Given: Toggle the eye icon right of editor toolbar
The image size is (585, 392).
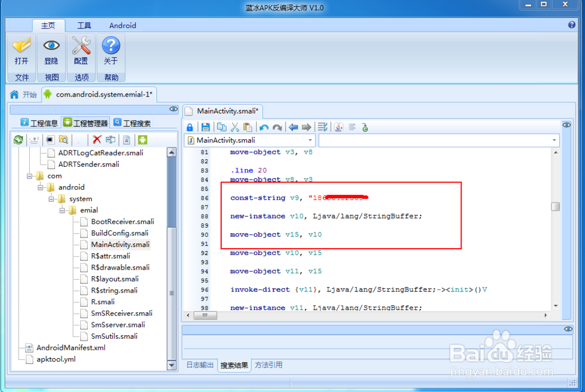Looking at the screenshot, I should [566, 125].
